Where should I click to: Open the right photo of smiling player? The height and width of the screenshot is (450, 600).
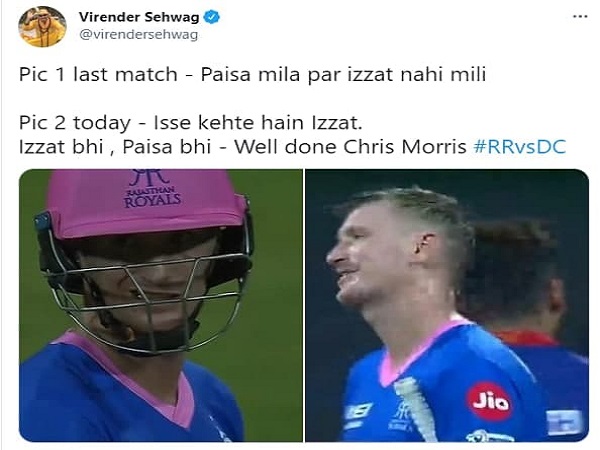[x=447, y=305]
